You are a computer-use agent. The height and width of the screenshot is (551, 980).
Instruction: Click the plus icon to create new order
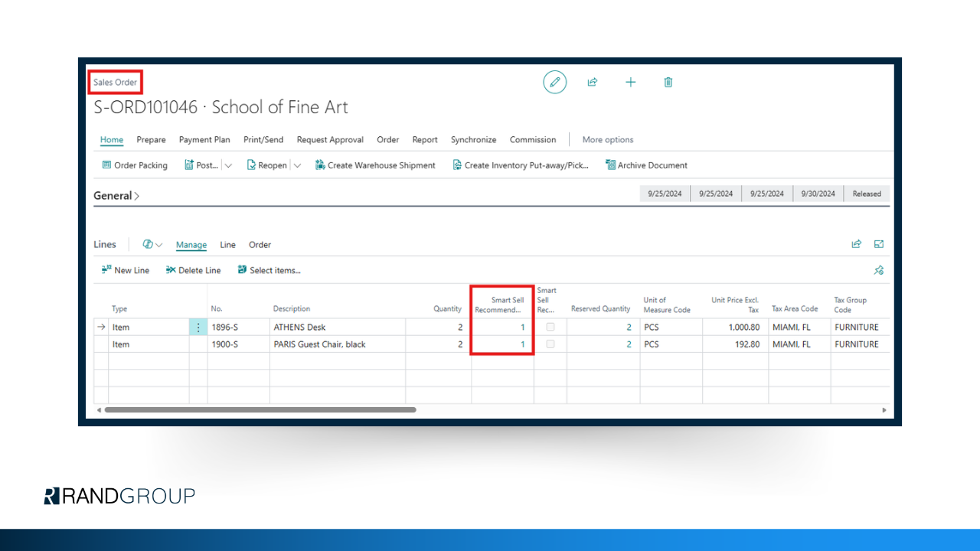(x=630, y=82)
